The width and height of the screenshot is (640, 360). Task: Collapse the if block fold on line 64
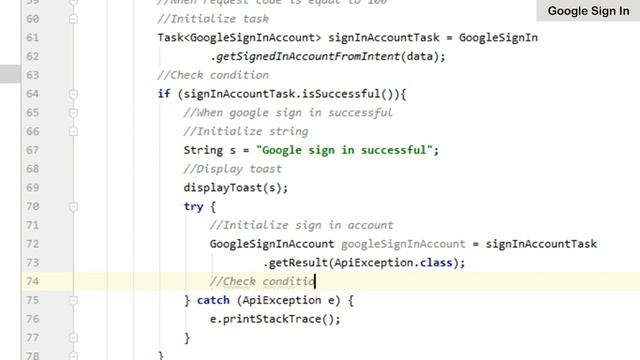click(x=73, y=94)
